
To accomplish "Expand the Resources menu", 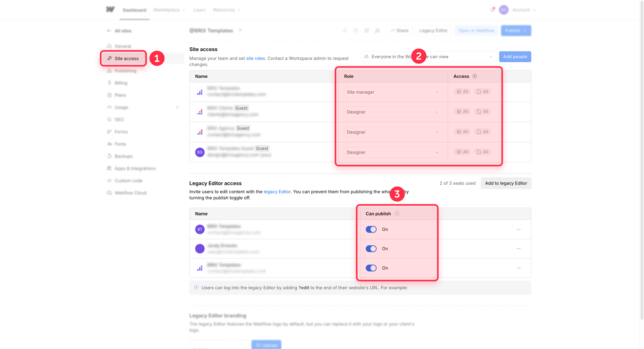I will [x=227, y=10].
